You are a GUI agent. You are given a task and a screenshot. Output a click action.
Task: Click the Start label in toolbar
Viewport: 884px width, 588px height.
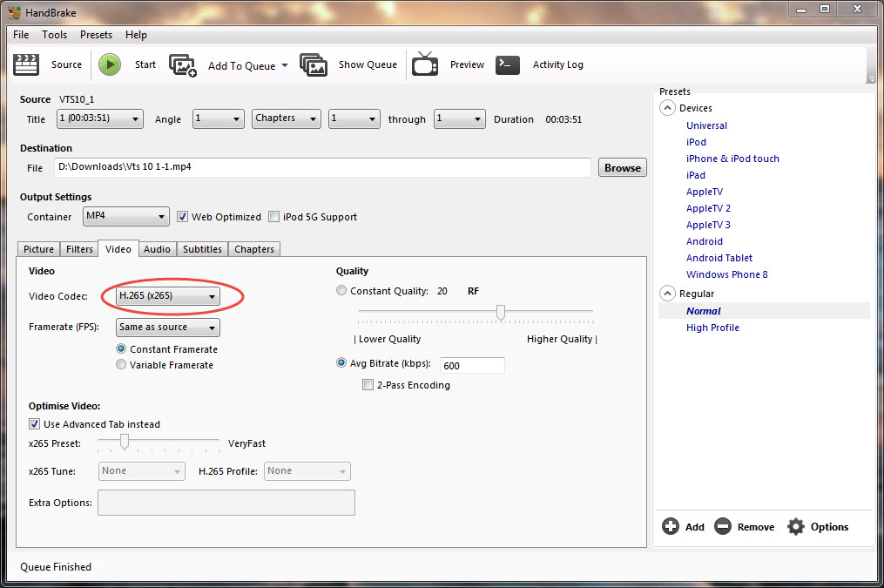point(145,64)
